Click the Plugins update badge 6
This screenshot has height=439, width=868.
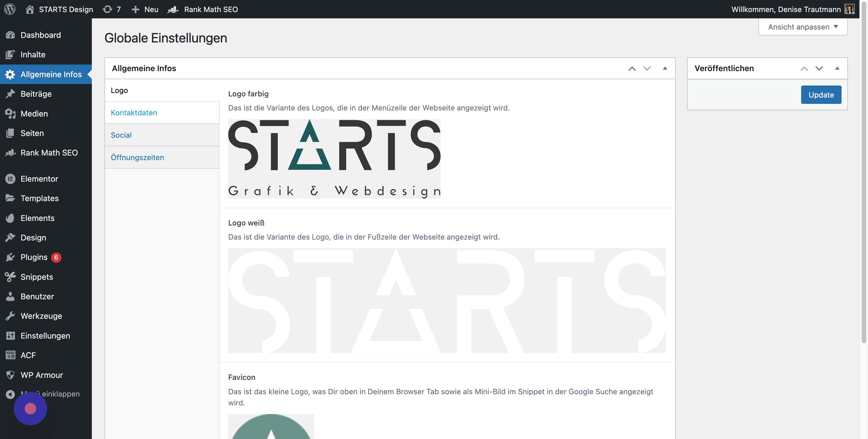(56, 257)
